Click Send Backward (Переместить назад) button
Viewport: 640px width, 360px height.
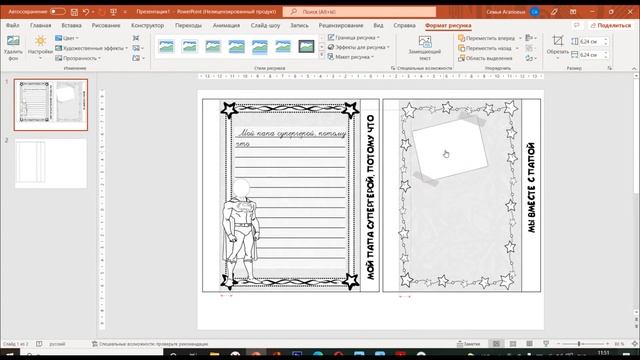[485, 48]
